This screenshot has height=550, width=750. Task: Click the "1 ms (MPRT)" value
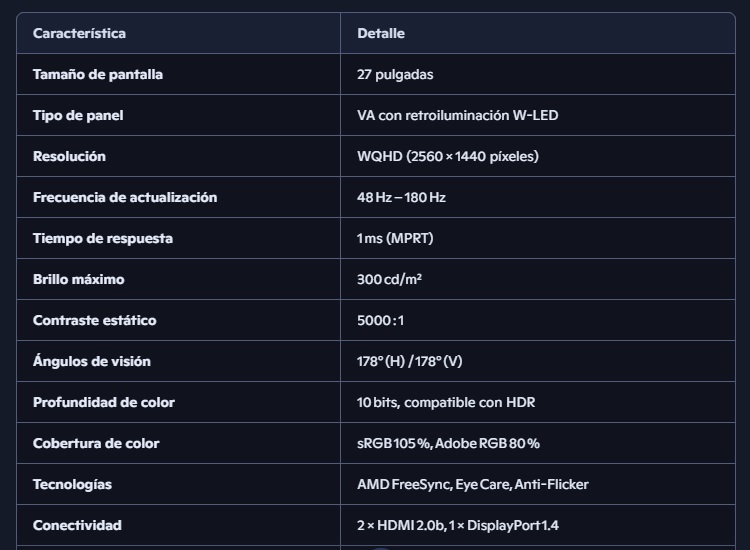point(395,238)
